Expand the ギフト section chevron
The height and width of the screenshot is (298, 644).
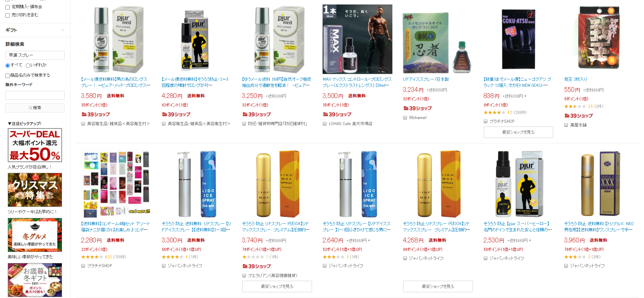tap(63, 30)
